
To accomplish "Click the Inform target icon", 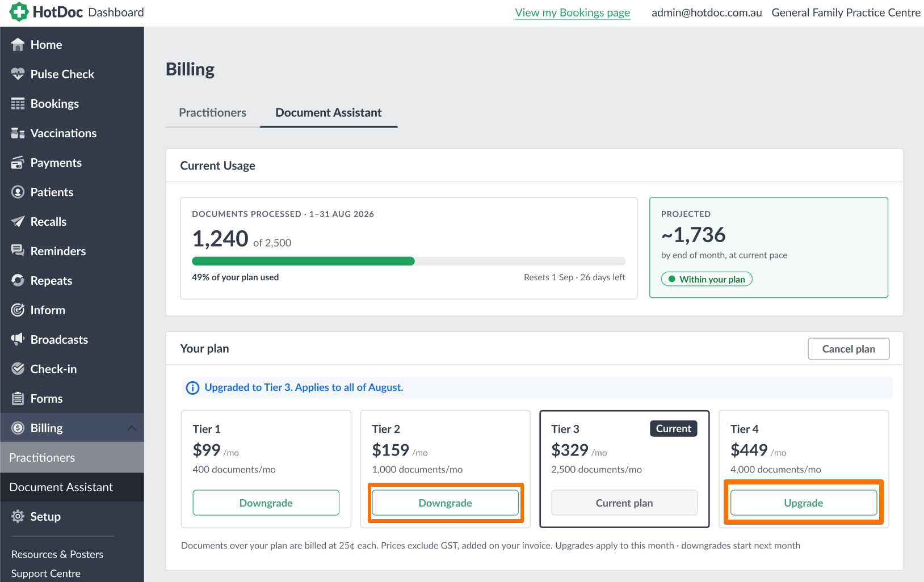I will (x=18, y=310).
